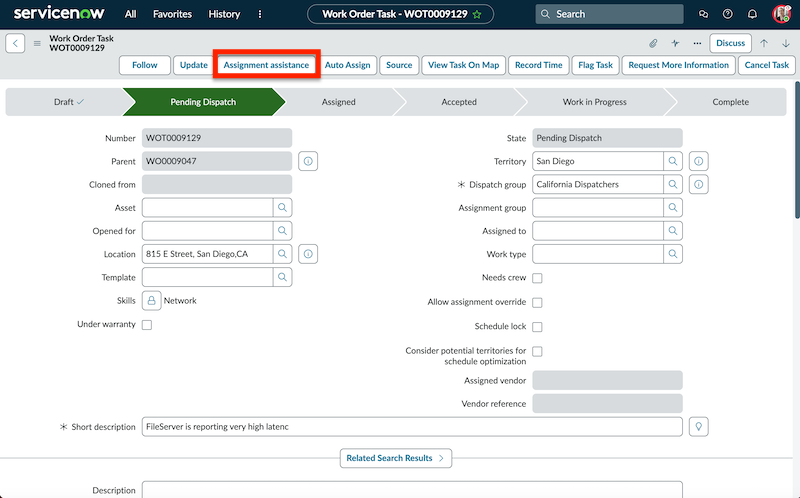Viewport: 800px width, 498px height.
Task: Select the Assigned stage
Action: coord(338,102)
